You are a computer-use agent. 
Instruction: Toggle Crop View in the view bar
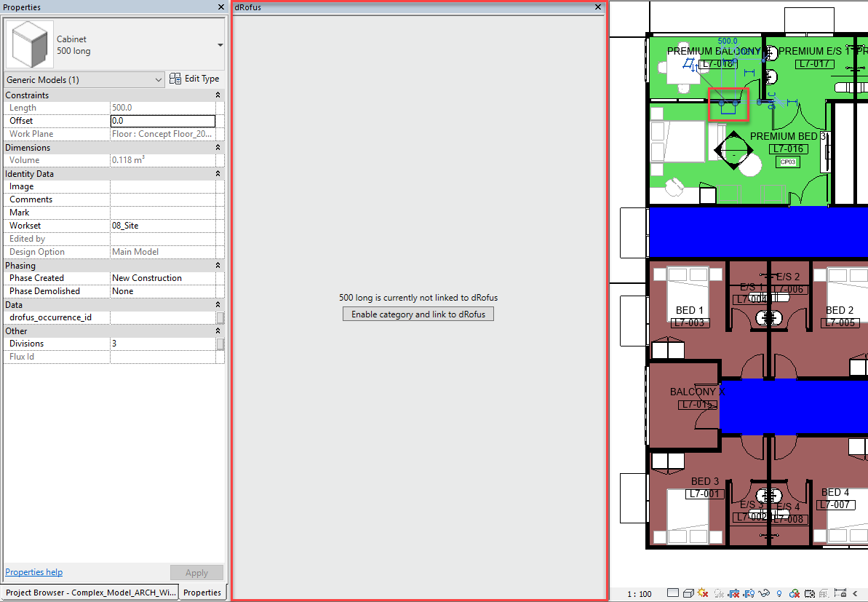coord(733,594)
